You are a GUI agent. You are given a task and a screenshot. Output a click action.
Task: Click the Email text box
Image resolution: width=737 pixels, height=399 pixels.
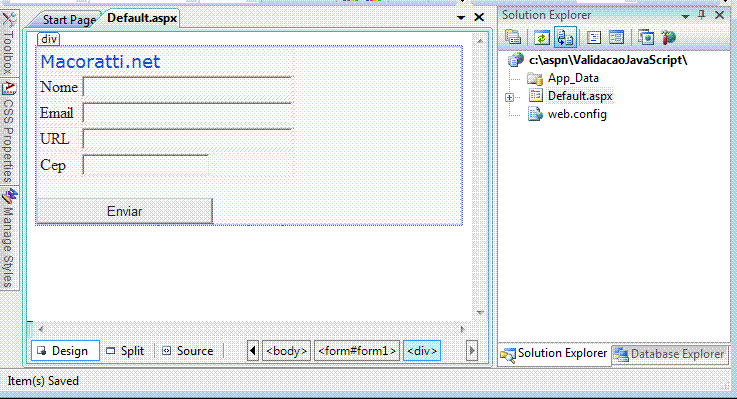click(188, 113)
